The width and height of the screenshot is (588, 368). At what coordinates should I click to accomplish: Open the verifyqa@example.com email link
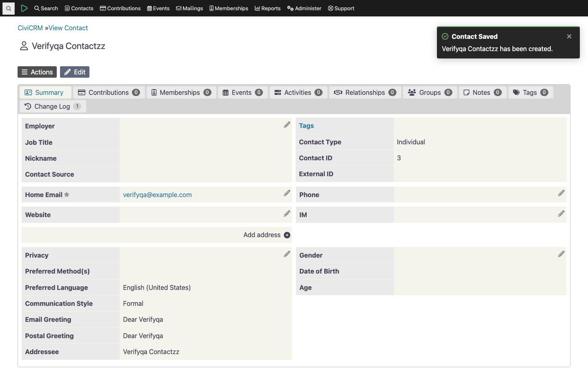(157, 195)
